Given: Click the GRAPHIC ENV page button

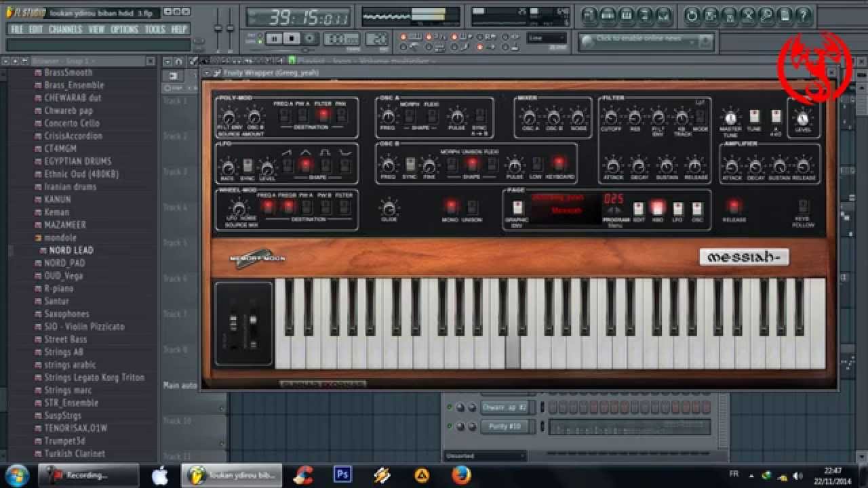Looking at the screenshot, I should coord(517,207).
